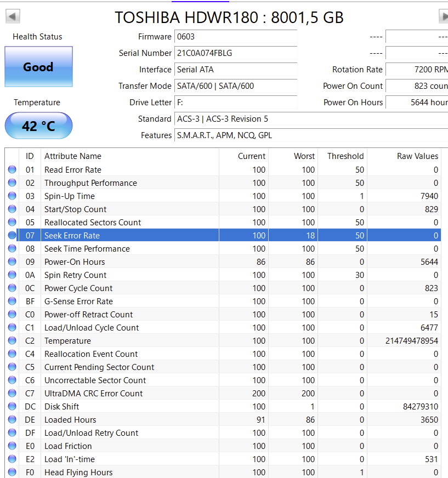Select the Serial Number field 21C0A074FBLG
The image size is (448, 478).
click(x=236, y=53)
